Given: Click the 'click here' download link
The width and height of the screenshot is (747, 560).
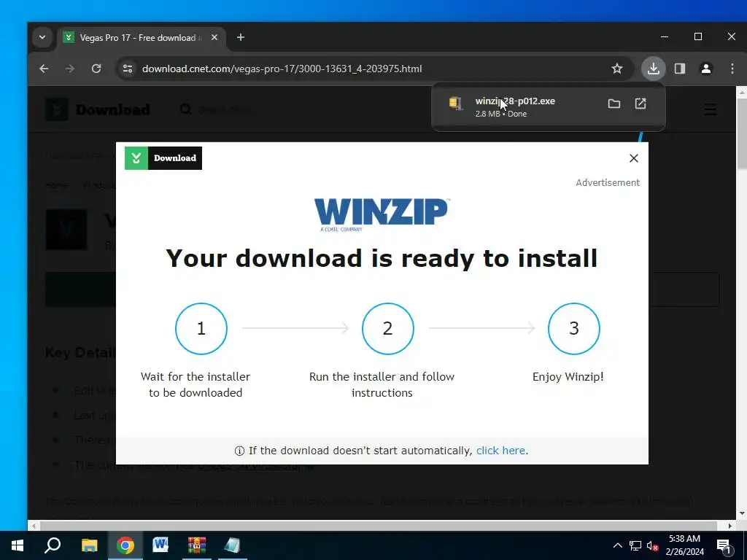Looking at the screenshot, I should tap(500, 451).
